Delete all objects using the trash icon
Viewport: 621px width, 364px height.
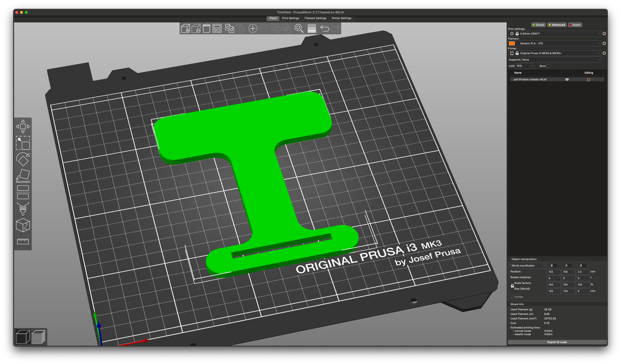tap(206, 29)
